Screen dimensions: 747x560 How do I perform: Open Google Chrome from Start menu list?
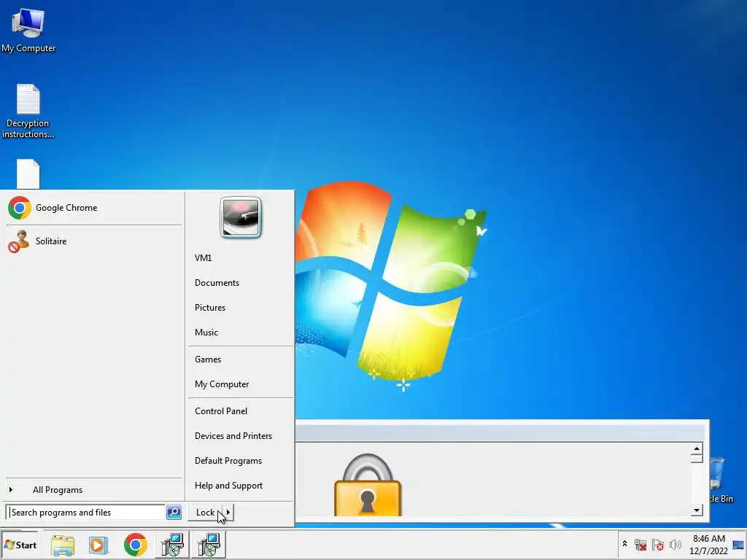click(x=94, y=208)
